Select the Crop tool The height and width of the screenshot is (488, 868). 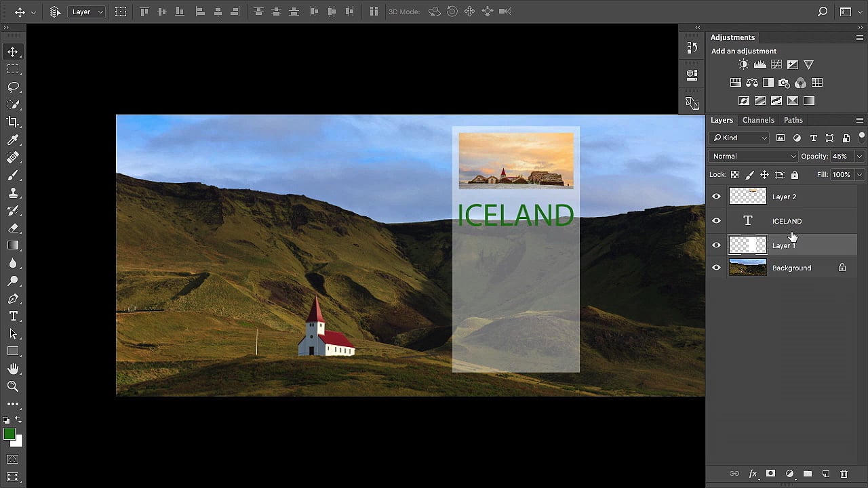click(13, 122)
